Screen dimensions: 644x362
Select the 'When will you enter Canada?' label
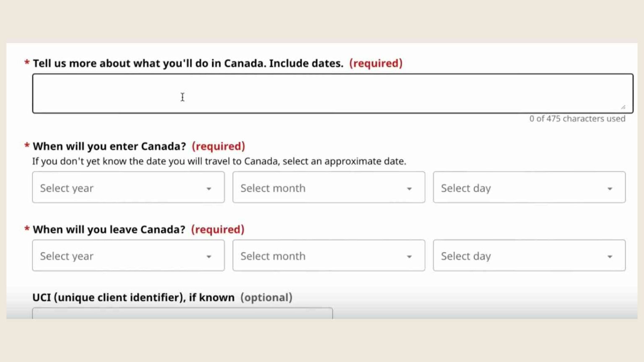pyautogui.click(x=109, y=146)
